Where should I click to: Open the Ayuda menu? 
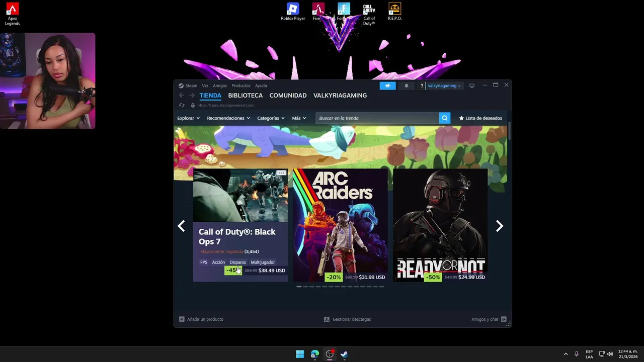[261, 85]
